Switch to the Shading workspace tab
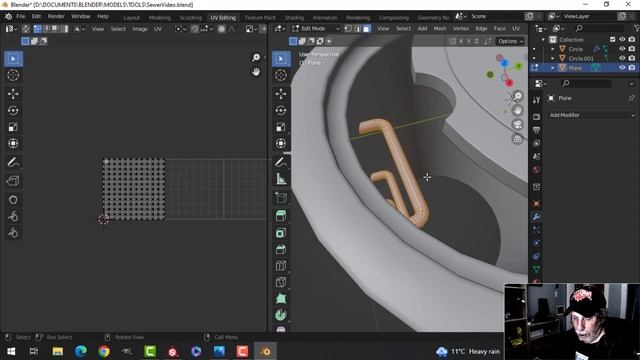 coord(294,18)
